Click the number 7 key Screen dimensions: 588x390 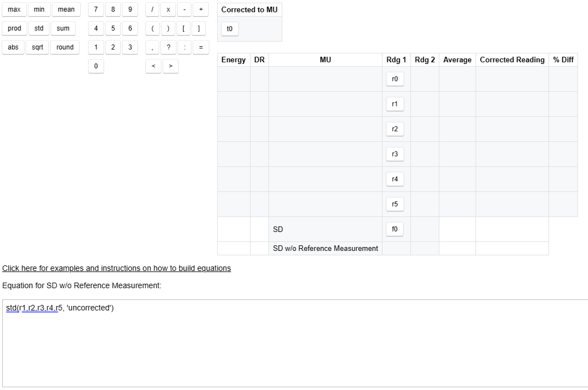click(96, 9)
